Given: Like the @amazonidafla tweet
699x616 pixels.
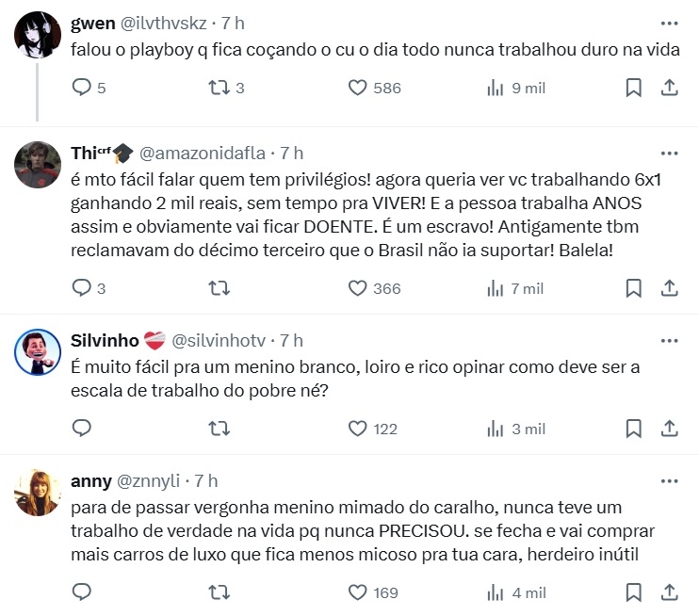Looking at the screenshot, I should 357,288.
